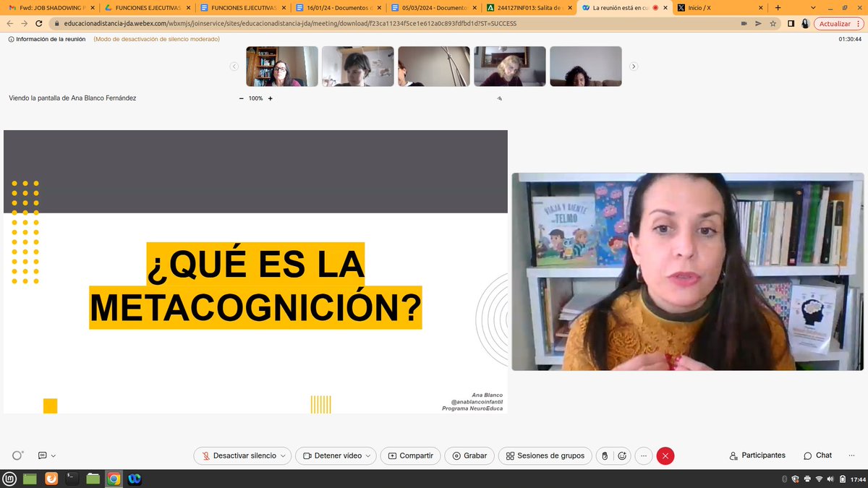868x488 pixels.
Task: Select the fifth participant video thumbnail
Action: click(586, 67)
